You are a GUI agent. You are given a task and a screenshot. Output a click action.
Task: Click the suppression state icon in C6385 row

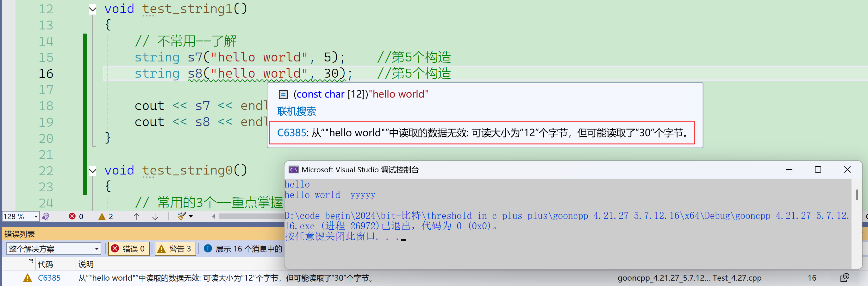[844, 278]
